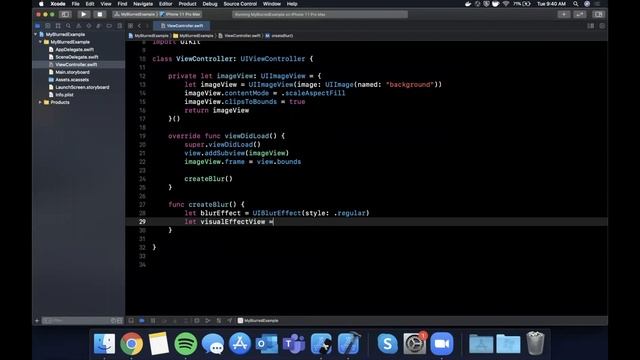Open Wi-Fi status menu
Viewport: 640px width, 360px height.
pyautogui.click(x=506, y=4)
